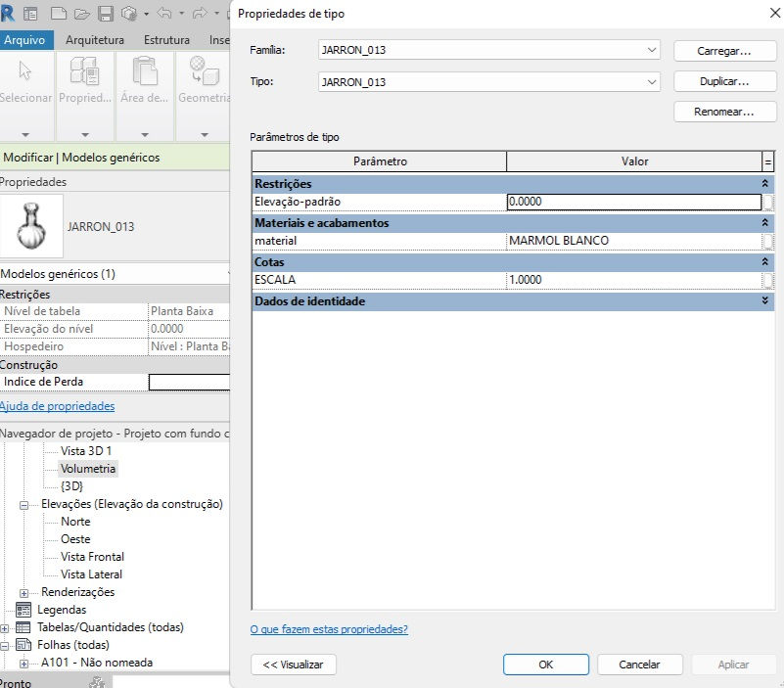Expand the Selecionar panel arrow
The height and width of the screenshot is (688, 784).
[x=25, y=134]
